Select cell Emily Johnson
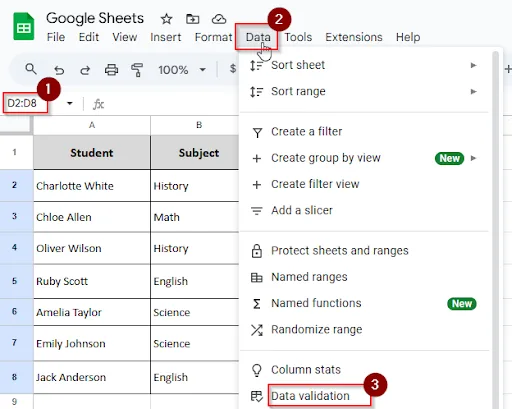This screenshot has height=409, width=512. [92, 343]
